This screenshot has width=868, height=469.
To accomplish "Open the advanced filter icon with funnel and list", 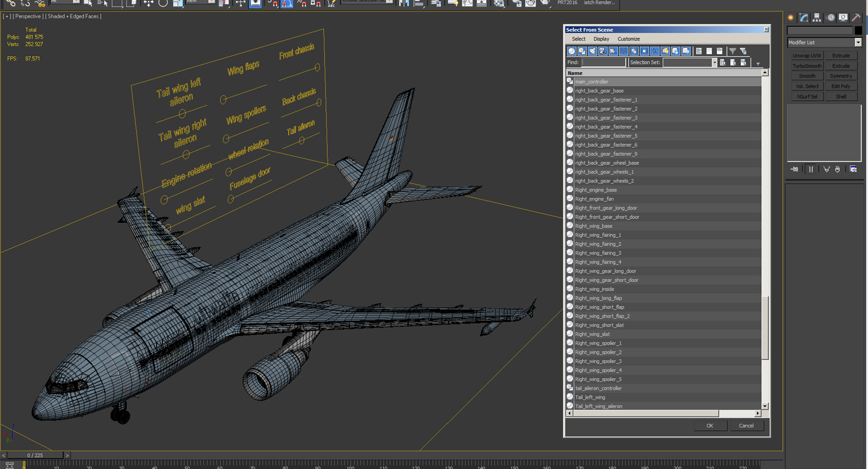I will (744, 51).
